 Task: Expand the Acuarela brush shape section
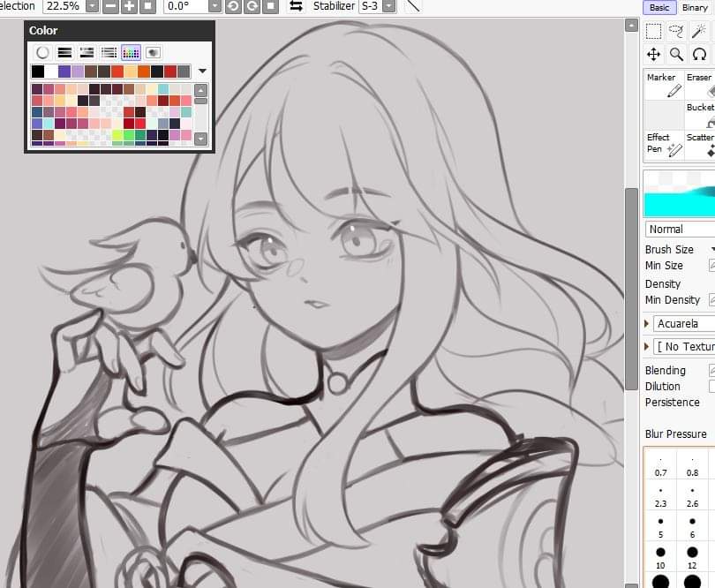tap(647, 323)
